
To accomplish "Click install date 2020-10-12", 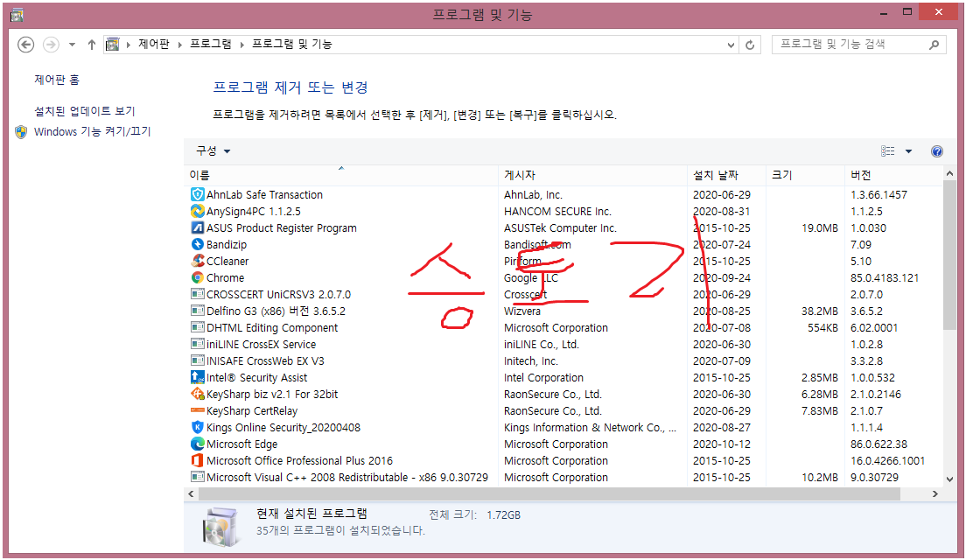I will tap(721, 444).
